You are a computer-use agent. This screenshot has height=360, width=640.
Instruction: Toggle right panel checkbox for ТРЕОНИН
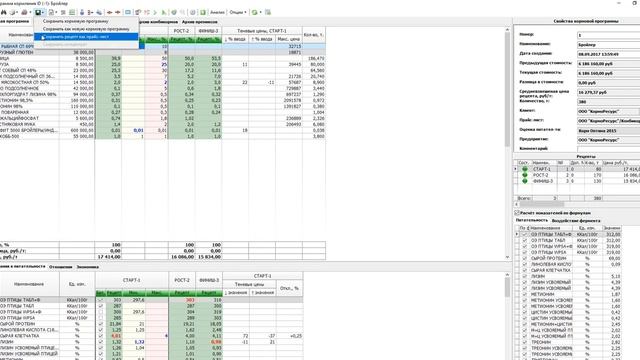(x=525, y=342)
